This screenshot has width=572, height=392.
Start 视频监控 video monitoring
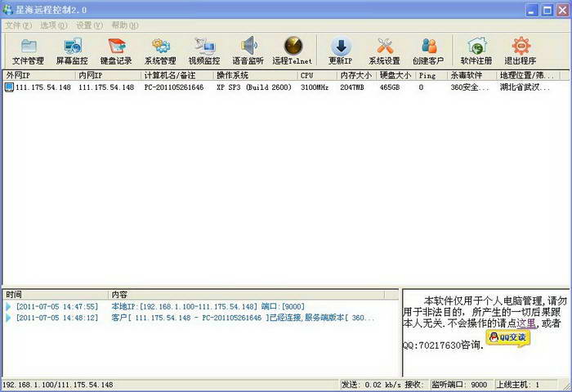tap(204, 51)
